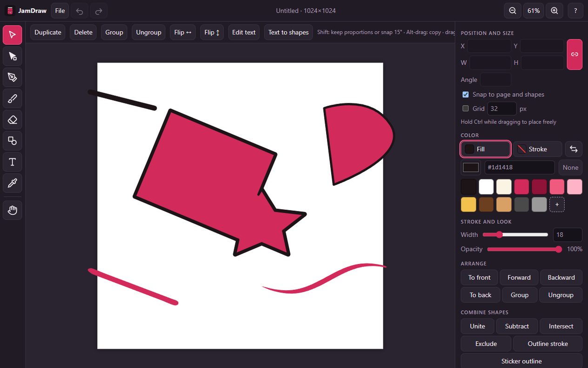
Task: Pick the Eyedropper tool
Action: 13,183
